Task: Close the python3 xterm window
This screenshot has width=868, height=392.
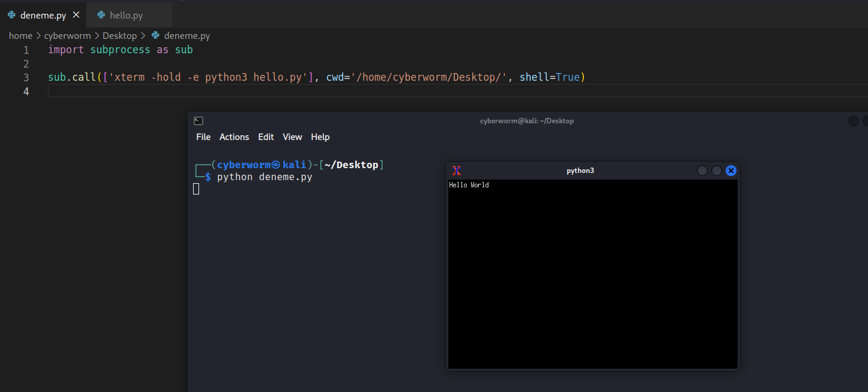Action: coord(731,171)
